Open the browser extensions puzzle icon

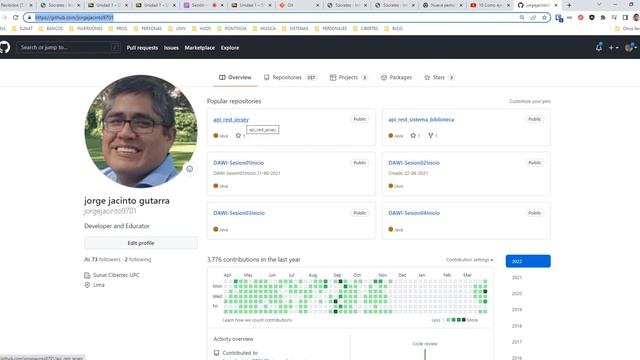(x=603, y=18)
